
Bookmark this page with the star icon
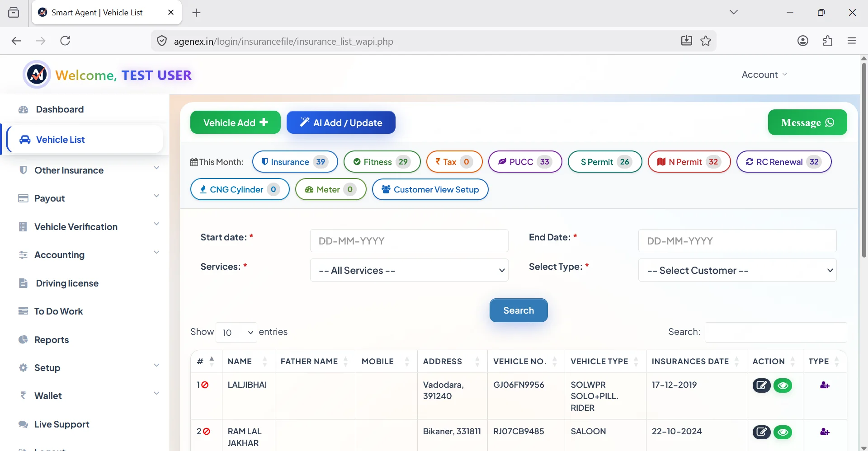pos(706,41)
